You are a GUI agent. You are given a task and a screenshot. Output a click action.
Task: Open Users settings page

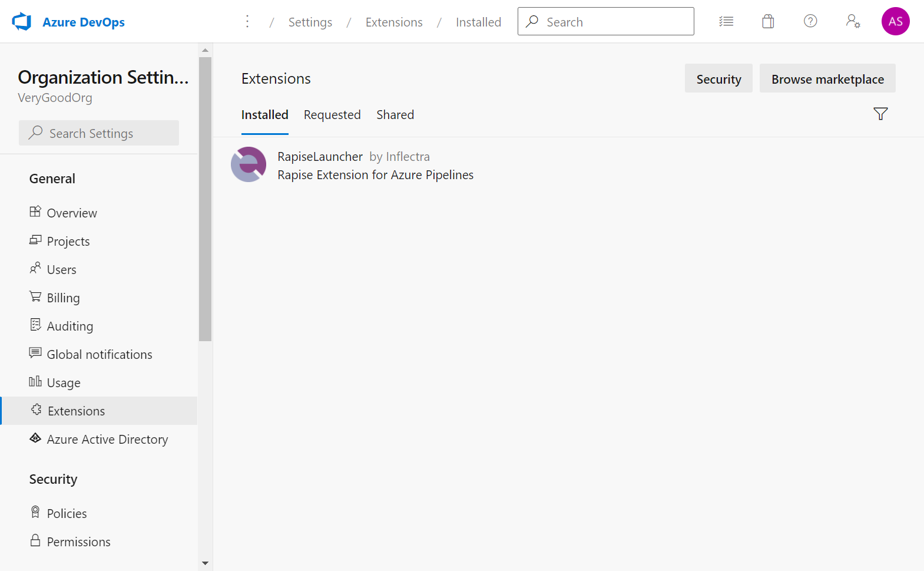(62, 270)
